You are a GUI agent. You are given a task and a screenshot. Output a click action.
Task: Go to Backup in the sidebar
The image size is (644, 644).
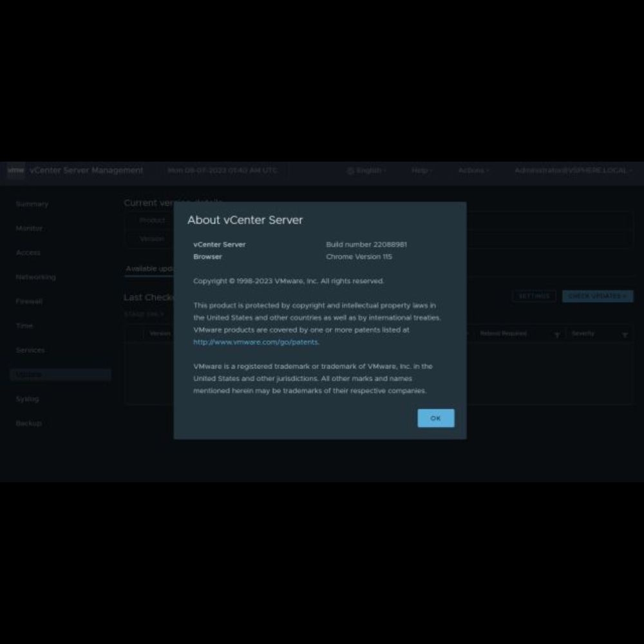[29, 423]
